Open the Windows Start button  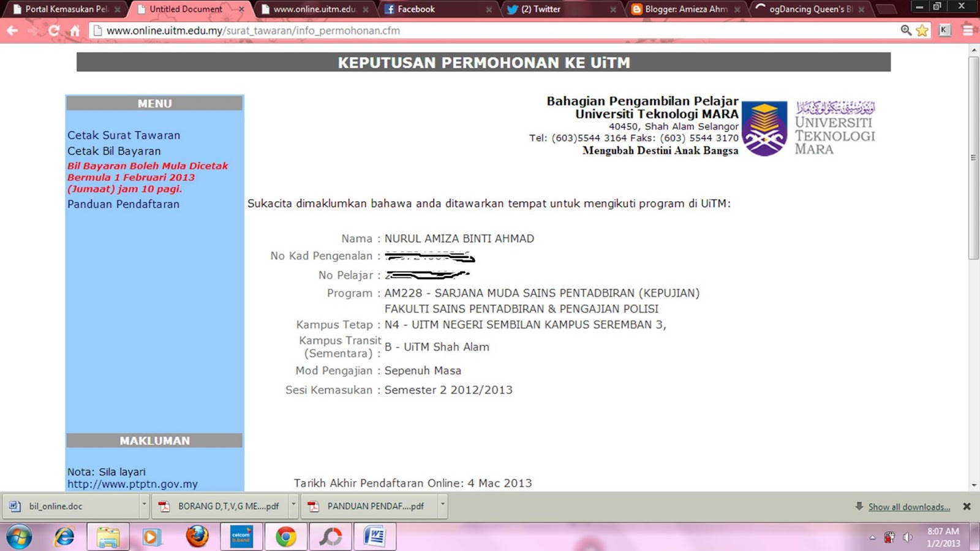point(18,538)
